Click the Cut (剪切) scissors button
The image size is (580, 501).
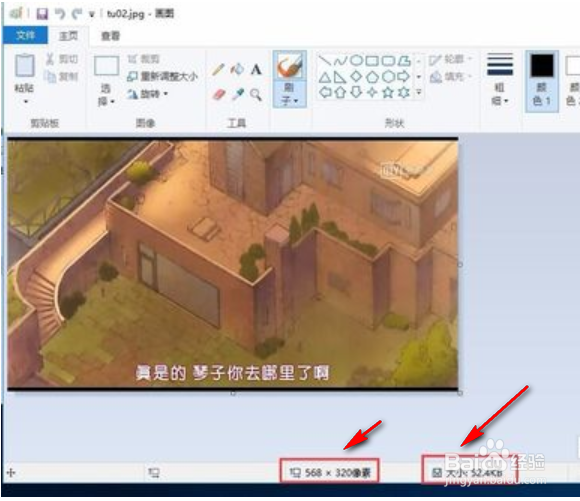click(61, 59)
